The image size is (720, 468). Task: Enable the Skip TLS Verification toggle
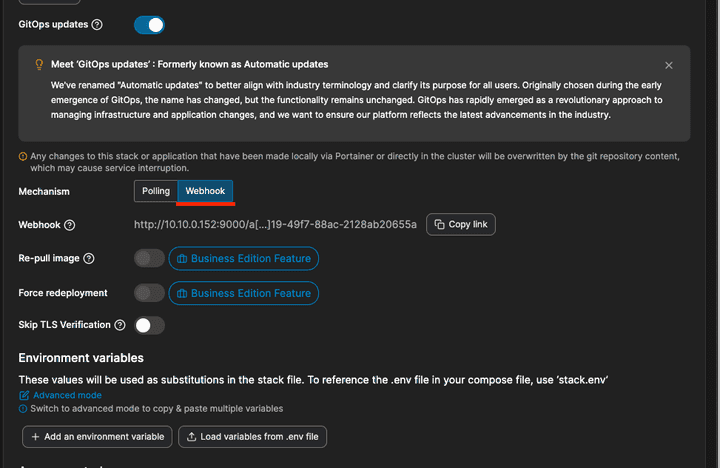click(149, 325)
